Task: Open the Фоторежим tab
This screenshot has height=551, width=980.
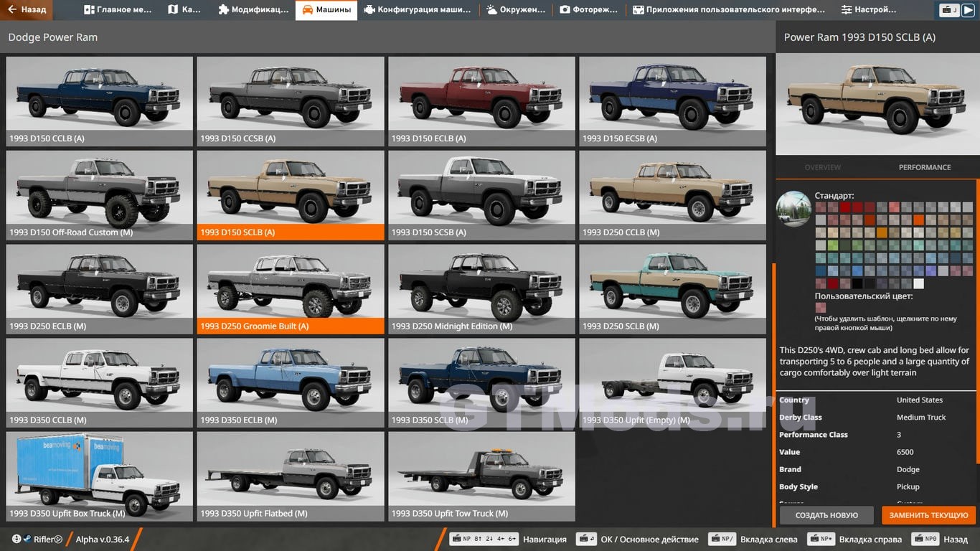Action: (590, 10)
